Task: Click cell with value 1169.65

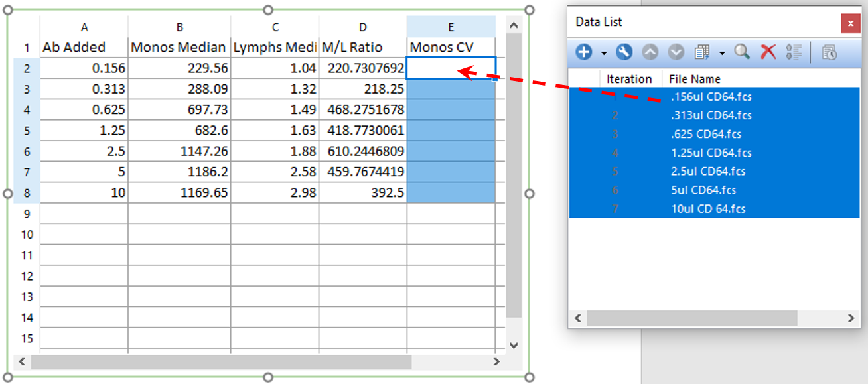Action: 180,192
